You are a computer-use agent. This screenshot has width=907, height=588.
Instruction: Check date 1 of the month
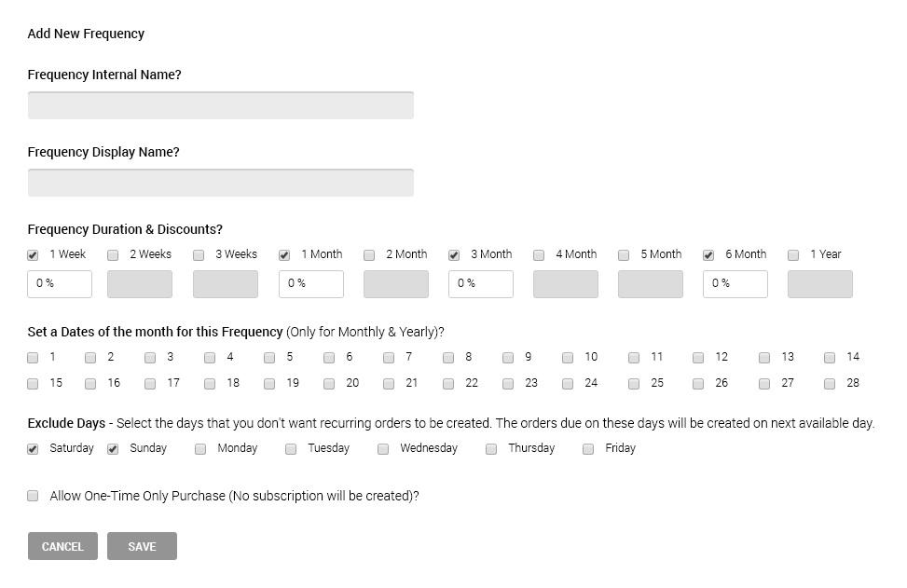click(x=33, y=357)
